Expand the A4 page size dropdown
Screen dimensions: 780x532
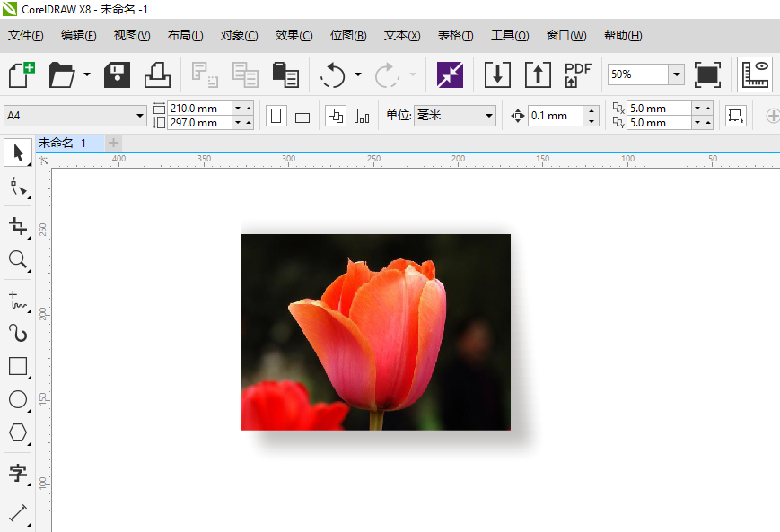pyautogui.click(x=140, y=116)
